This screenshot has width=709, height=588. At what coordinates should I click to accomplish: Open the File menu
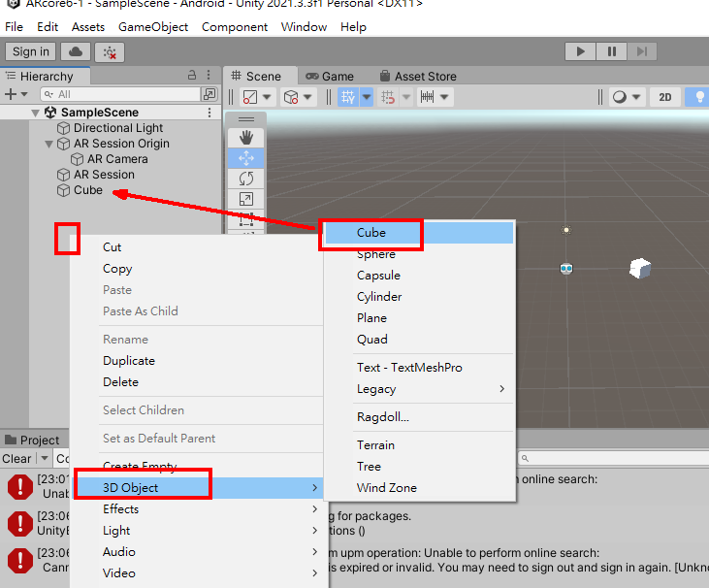[14, 27]
